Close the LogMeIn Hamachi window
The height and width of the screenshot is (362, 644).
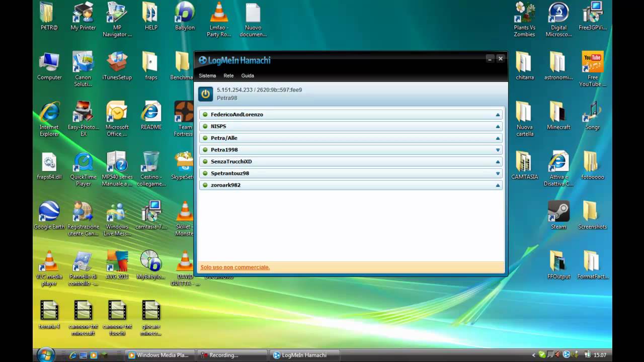[x=500, y=59]
